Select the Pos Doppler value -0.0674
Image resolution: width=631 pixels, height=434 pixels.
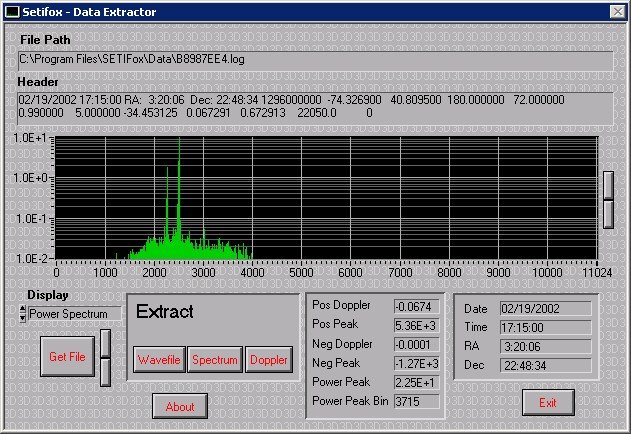point(417,307)
